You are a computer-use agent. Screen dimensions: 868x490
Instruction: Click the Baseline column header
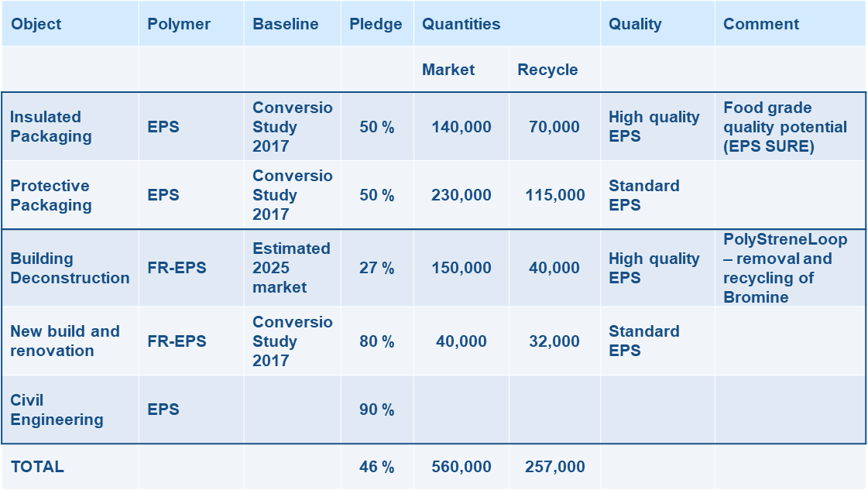click(286, 24)
